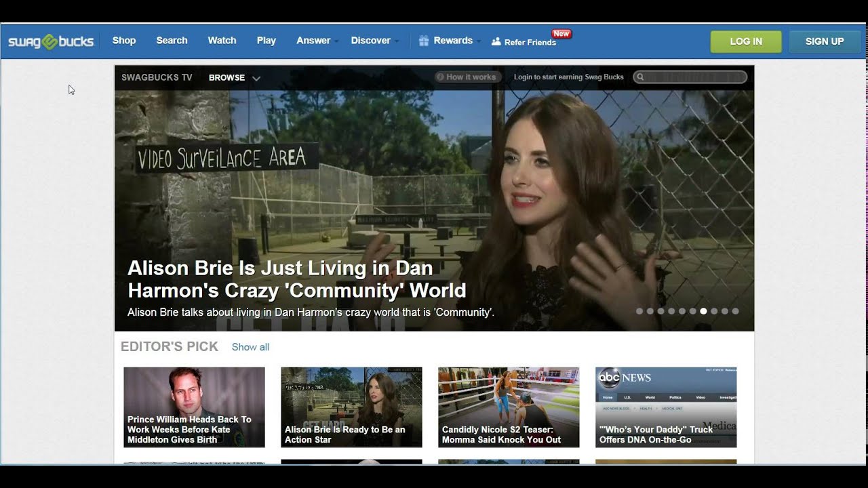This screenshot has width=868, height=488.
Task: Select the ninth carousel dot
Action: pos(725,311)
